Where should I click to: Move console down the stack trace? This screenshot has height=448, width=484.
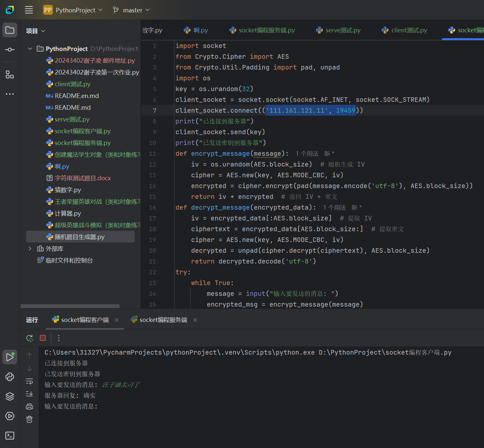pos(29,368)
